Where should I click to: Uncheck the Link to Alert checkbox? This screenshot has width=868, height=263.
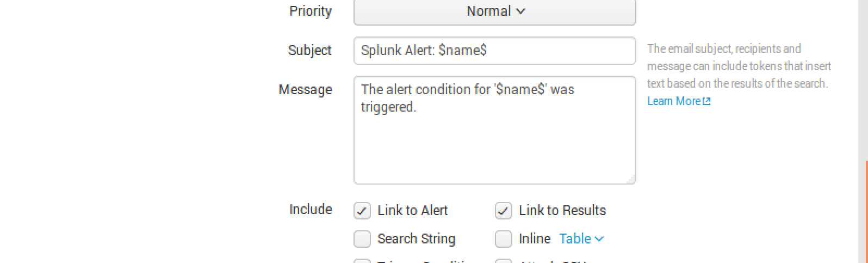point(362,211)
